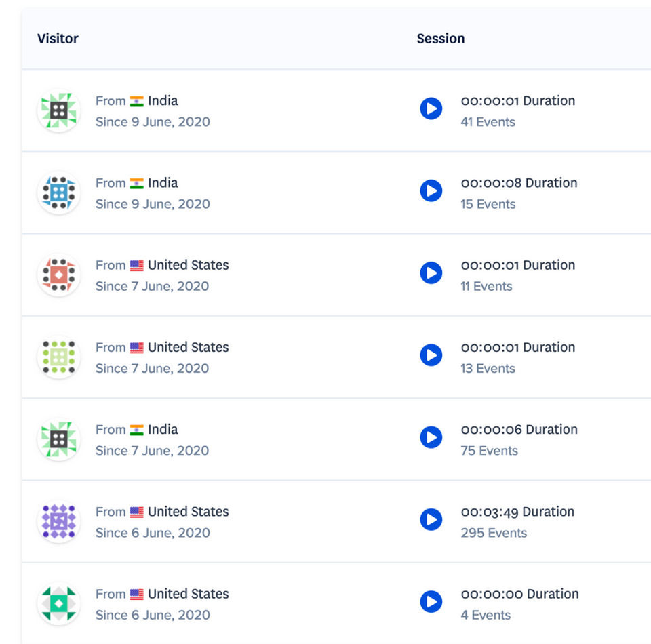Open the 00:00:06 Duration session
The height and width of the screenshot is (644, 651).
pos(519,430)
